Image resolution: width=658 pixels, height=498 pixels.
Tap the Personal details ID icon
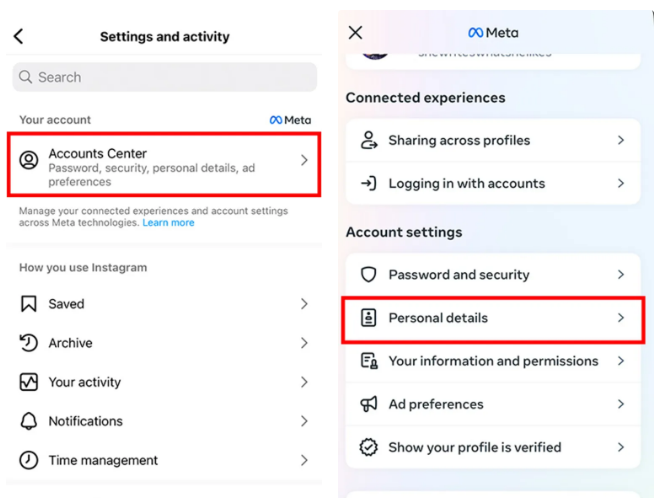tap(368, 318)
